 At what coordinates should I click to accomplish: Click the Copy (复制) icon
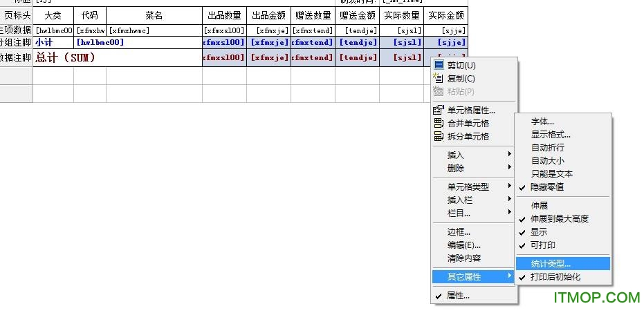coord(439,78)
